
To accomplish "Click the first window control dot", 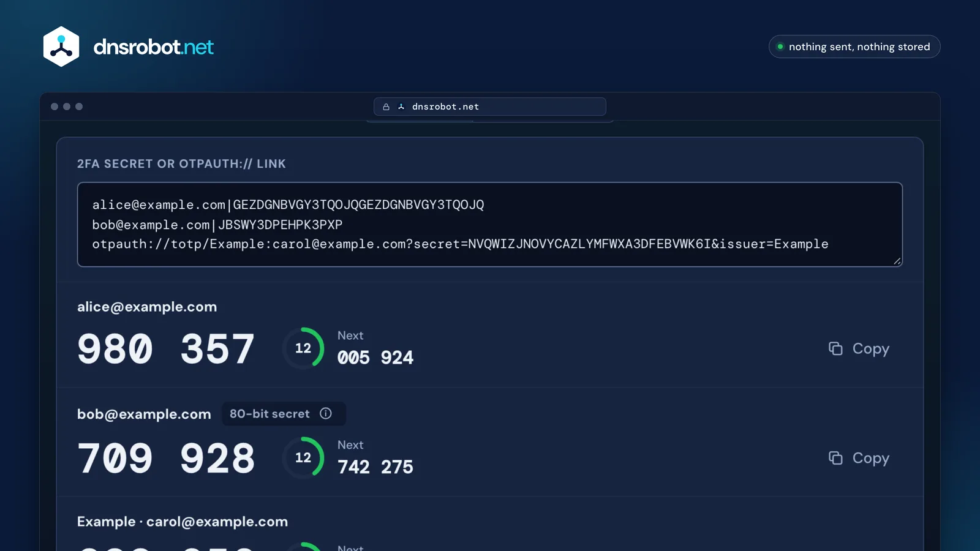I will [x=55, y=107].
